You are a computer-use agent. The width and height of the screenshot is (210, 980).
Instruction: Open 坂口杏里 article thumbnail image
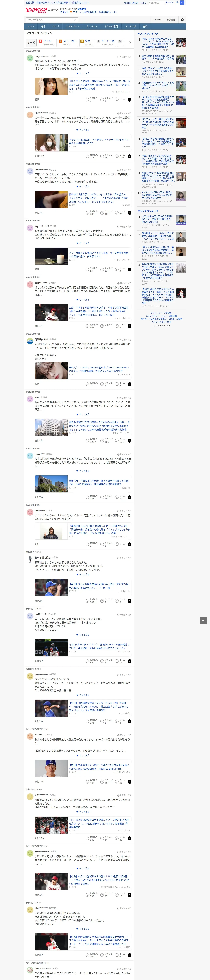(51, 143)
